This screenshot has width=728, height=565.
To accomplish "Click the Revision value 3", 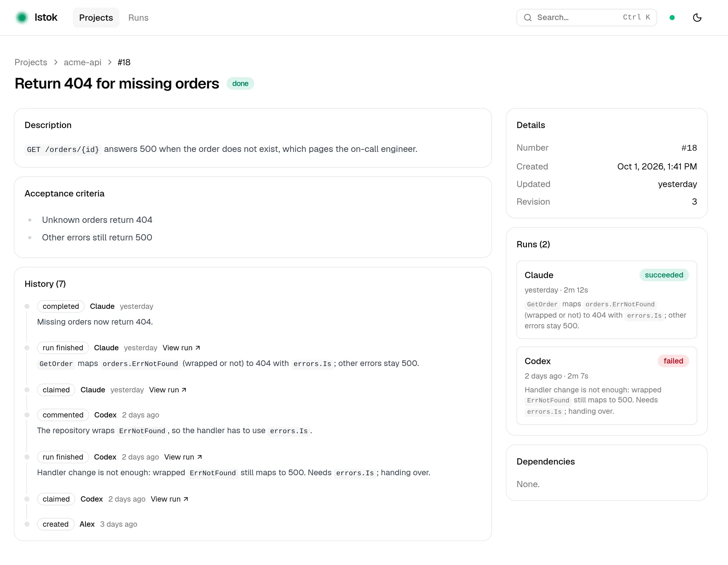I will (694, 202).
